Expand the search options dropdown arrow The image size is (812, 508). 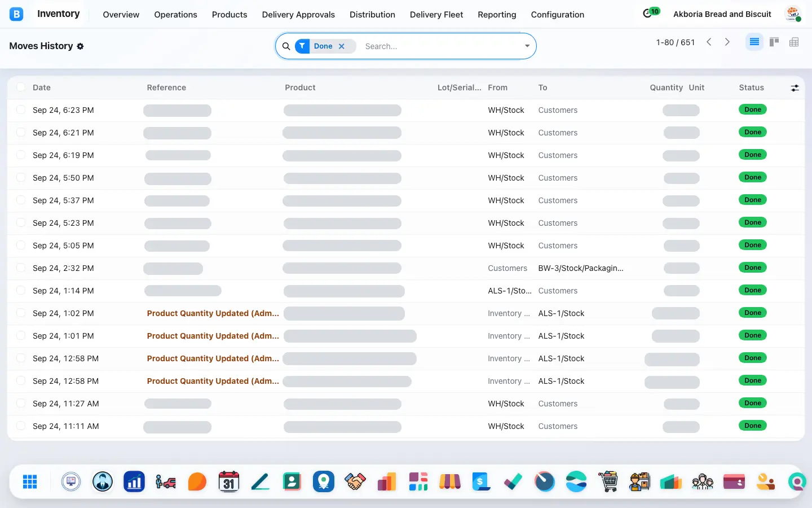pos(527,46)
